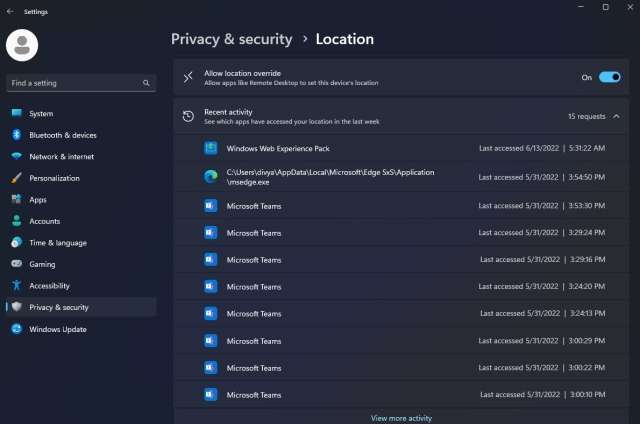Collapse the Recent activity section chevron
The width and height of the screenshot is (640, 424).
616,117
